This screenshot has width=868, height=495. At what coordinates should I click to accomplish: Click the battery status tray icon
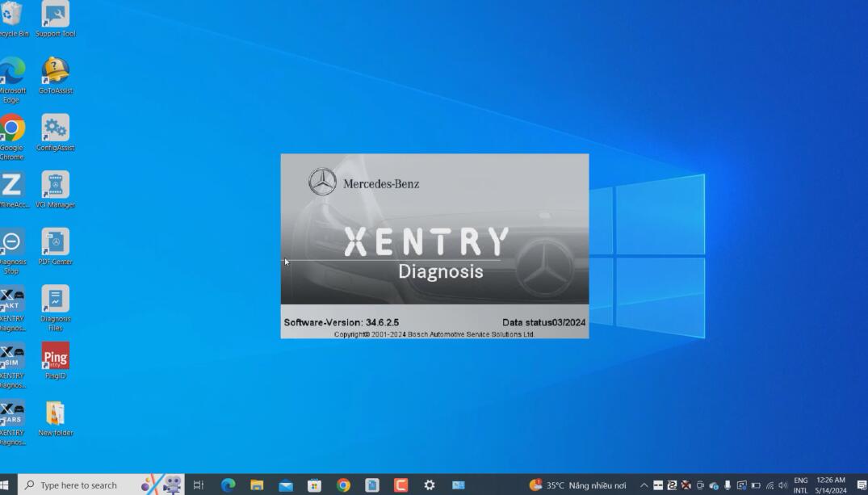pyautogui.click(x=756, y=485)
